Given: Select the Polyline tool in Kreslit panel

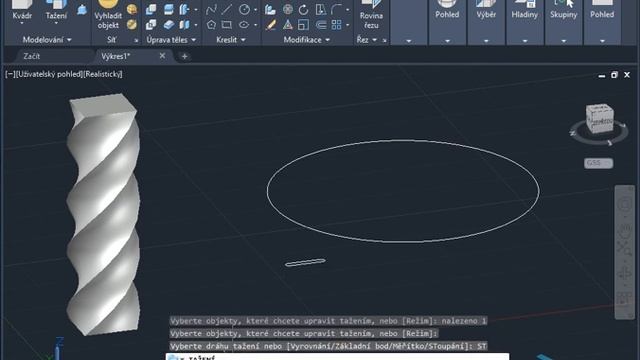Looking at the screenshot, I should pos(211,9).
